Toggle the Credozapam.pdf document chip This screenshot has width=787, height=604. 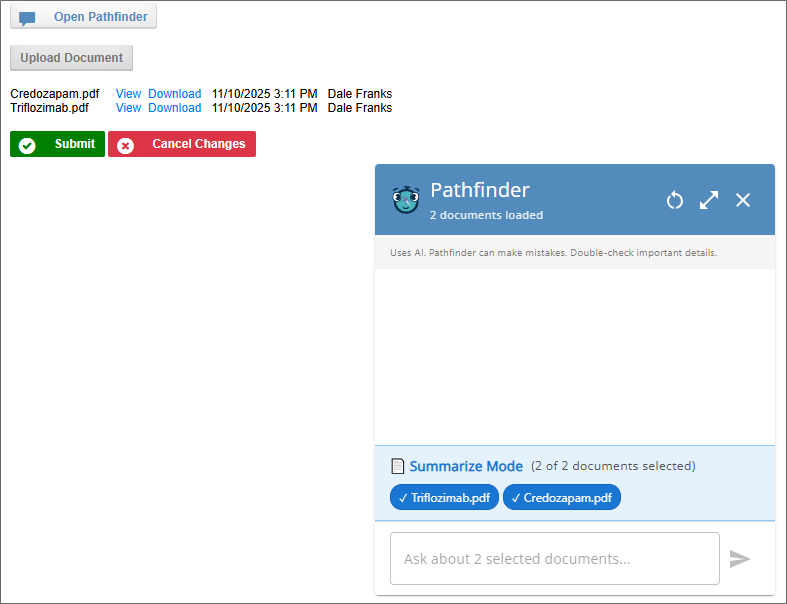pos(561,497)
